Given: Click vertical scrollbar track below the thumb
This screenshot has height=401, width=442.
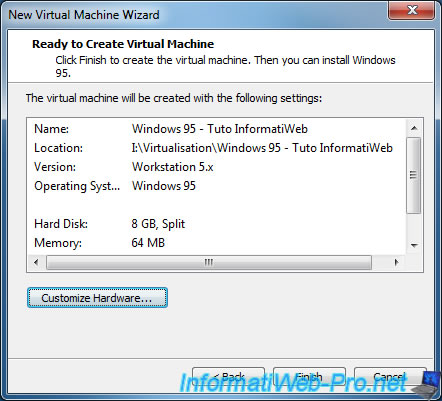Looking at the screenshot, I should tap(414, 226).
